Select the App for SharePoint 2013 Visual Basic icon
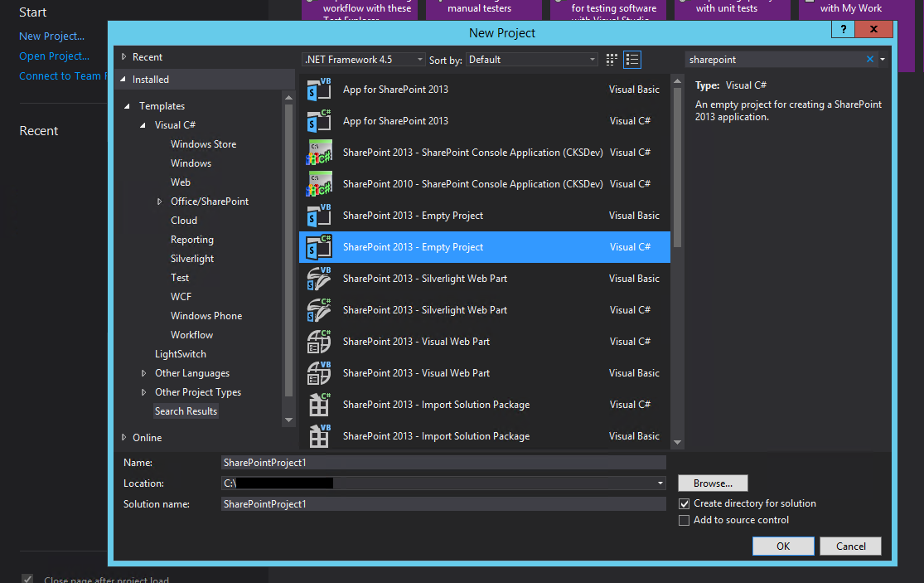The height and width of the screenshot is (583, 924). tap(319, 89)
